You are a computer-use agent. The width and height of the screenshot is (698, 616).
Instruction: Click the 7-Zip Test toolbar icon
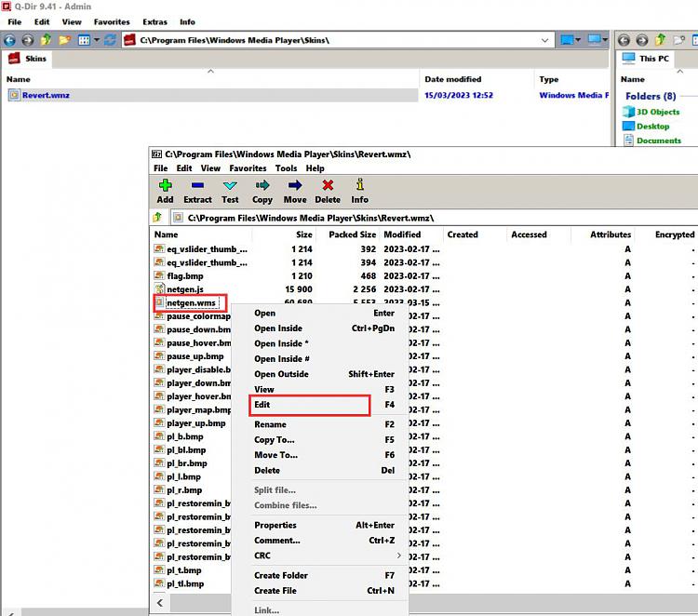[230, 185]
